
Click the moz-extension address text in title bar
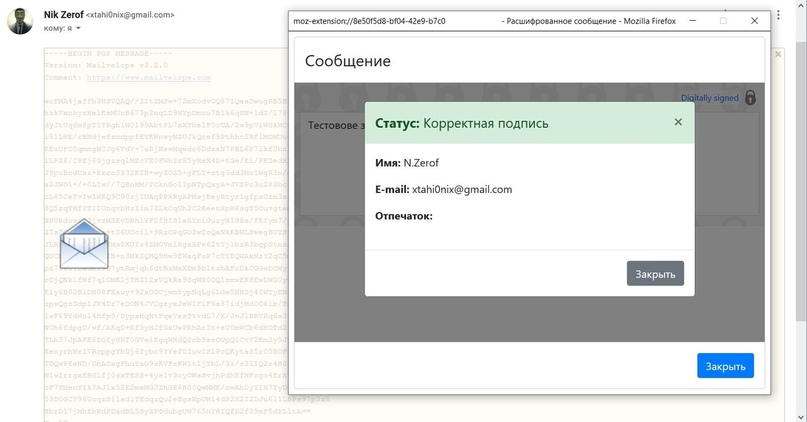369,21
